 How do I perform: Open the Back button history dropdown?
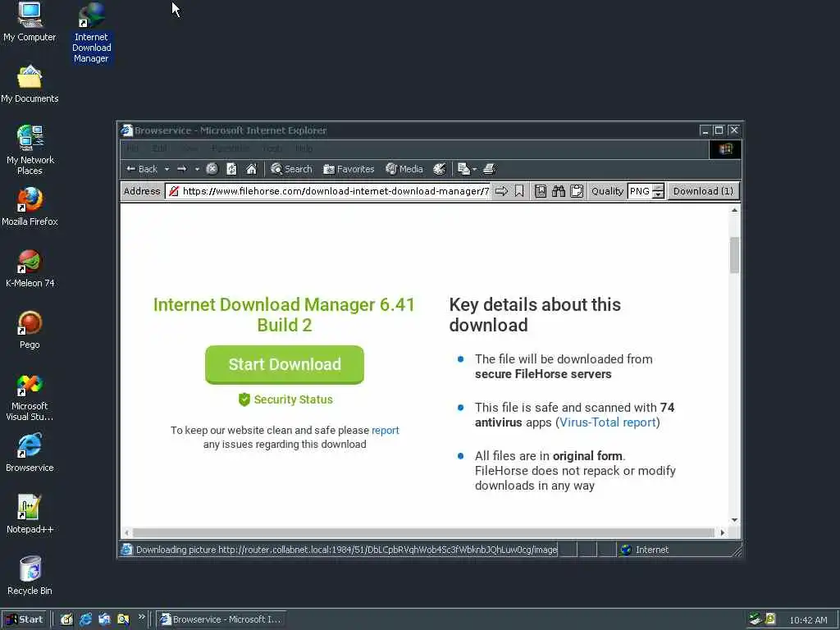[167, 169]
